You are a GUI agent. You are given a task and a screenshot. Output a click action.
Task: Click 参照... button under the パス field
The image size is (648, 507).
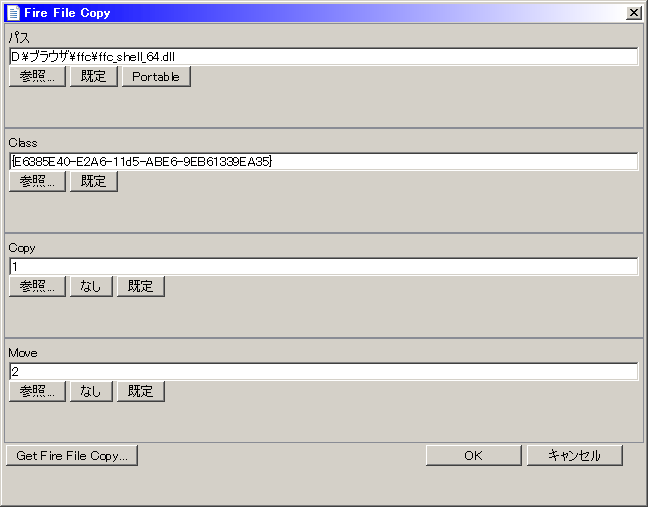pos(38,77)
